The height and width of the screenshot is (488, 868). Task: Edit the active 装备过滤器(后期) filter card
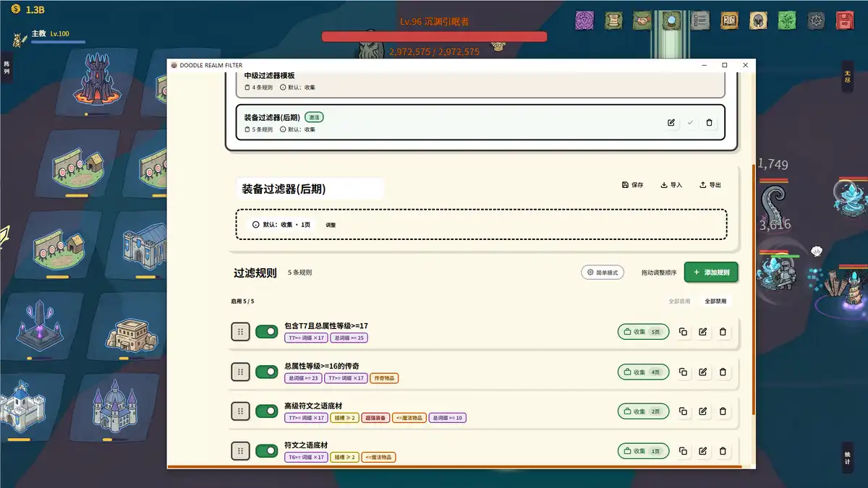tap(671, 123)
